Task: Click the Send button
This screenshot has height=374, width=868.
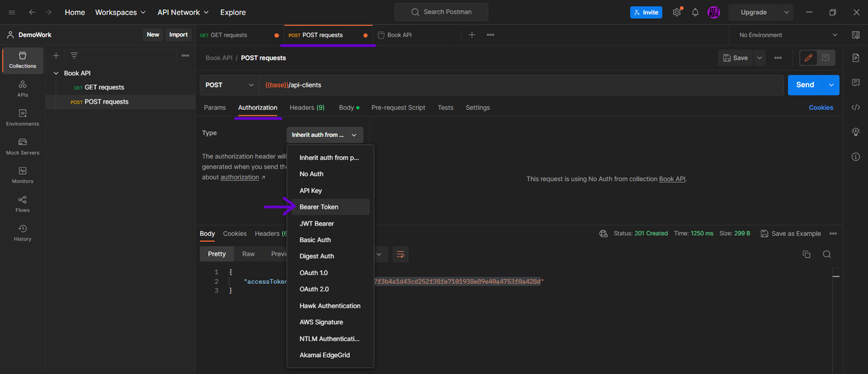Action: (x=805, y=85)
